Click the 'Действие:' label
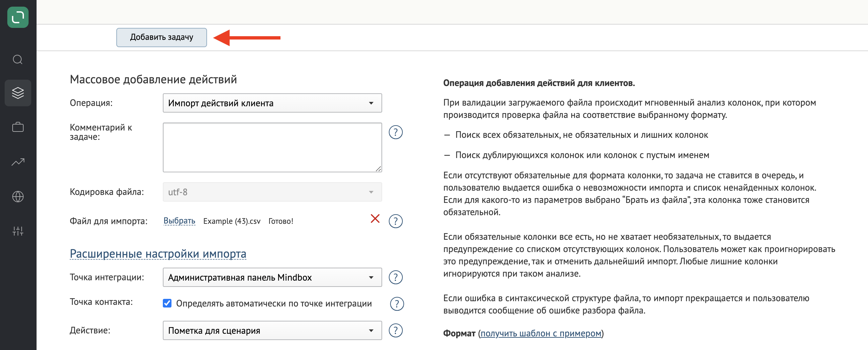The width and height of the screenshot is (868, 350). 90,330
